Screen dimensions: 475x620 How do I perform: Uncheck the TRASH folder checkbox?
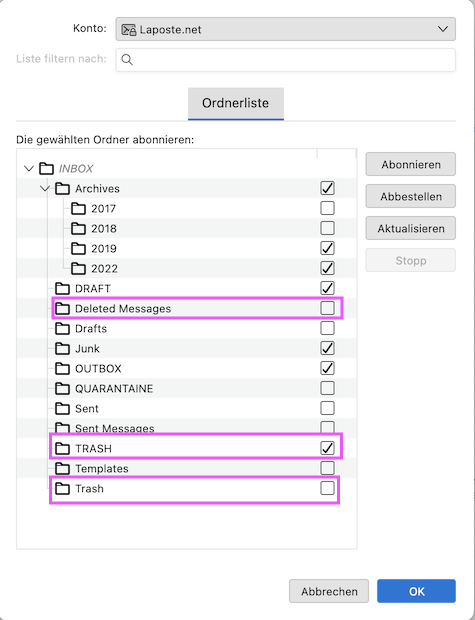click(x=327, y=448)
